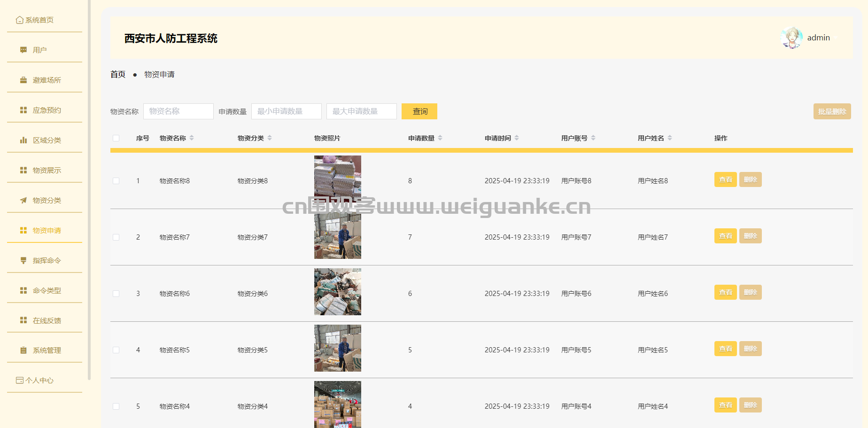Open 应急预约 in the sidebar menu
Viewport: 868px width, 428px height.
point(46,110)
